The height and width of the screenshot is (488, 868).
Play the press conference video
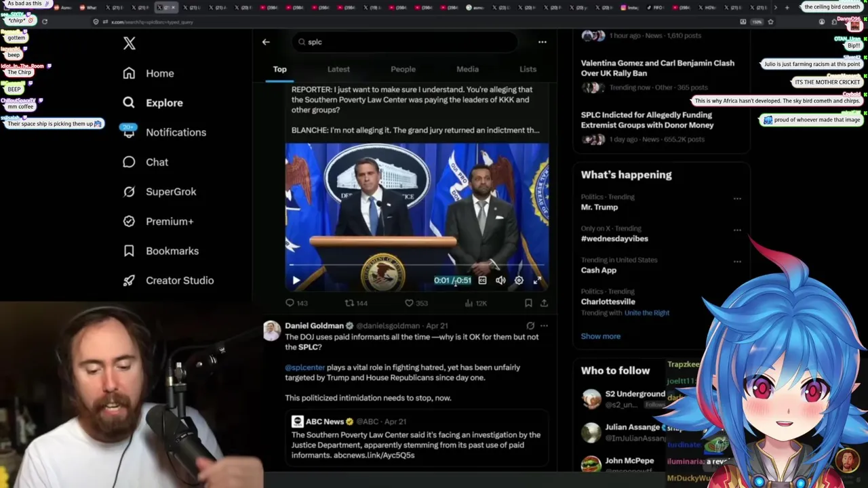(x=296, y=281)
